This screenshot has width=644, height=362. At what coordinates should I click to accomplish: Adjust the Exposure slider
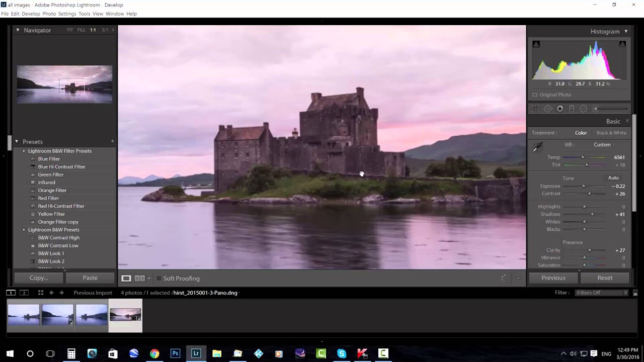pyautogui.click(x=584, y=186)
